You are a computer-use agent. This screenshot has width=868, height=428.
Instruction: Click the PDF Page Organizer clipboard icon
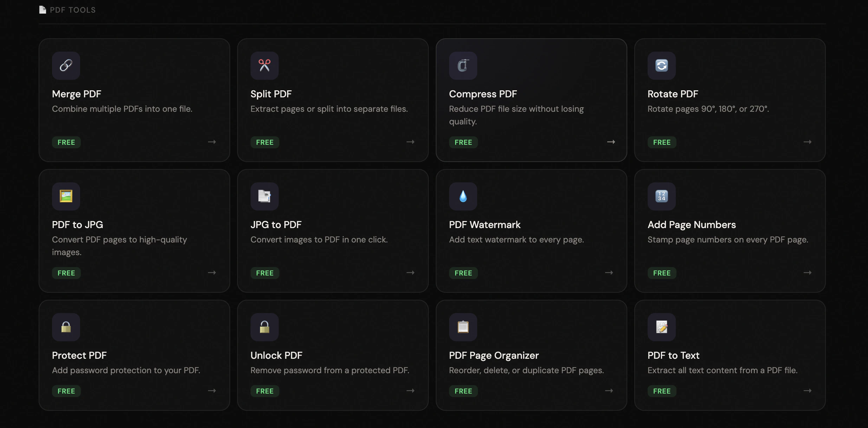point(463,327)
